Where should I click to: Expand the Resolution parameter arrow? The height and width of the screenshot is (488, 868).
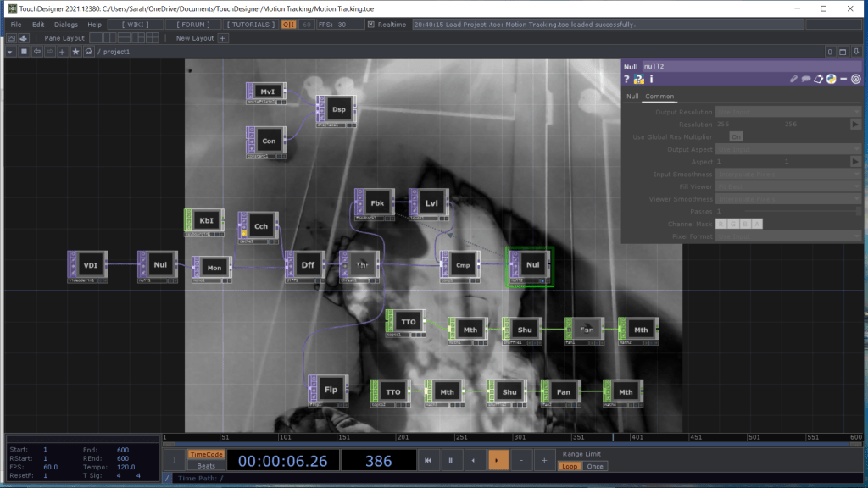[855, 125]
